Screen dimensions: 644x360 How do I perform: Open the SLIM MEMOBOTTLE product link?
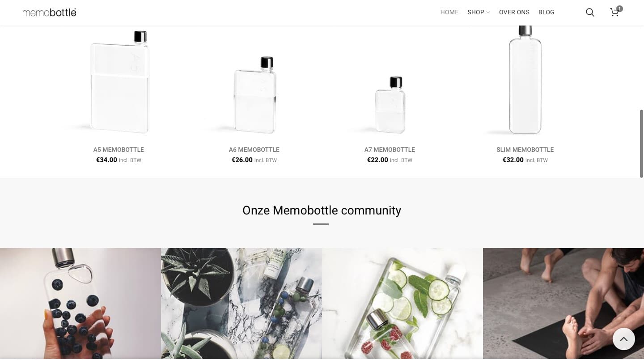point(525,150)
